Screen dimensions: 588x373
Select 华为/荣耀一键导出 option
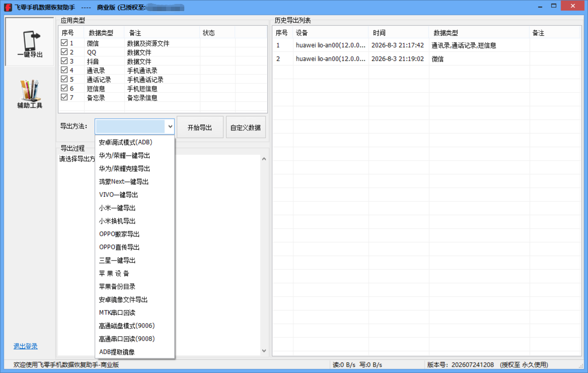[x=135, y=155]
